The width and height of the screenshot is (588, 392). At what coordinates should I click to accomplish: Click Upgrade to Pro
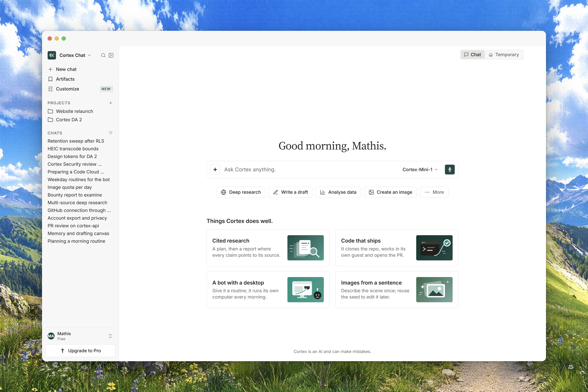pos(80,351)
